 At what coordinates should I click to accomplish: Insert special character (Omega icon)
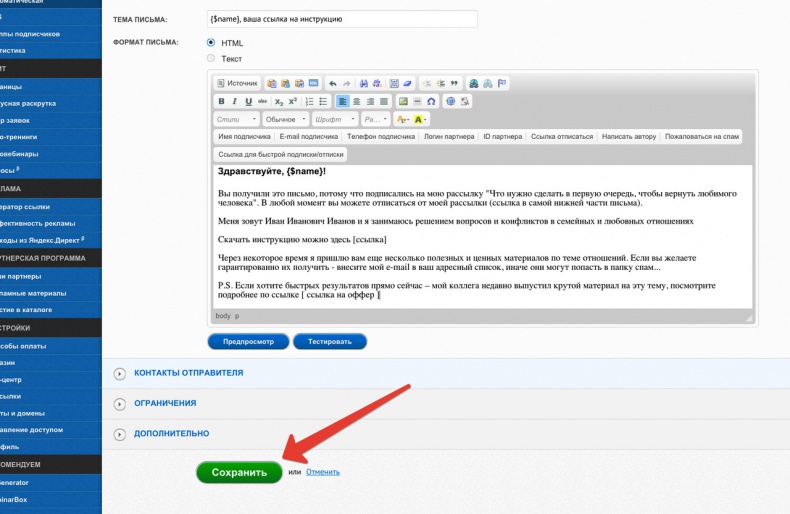431,101
